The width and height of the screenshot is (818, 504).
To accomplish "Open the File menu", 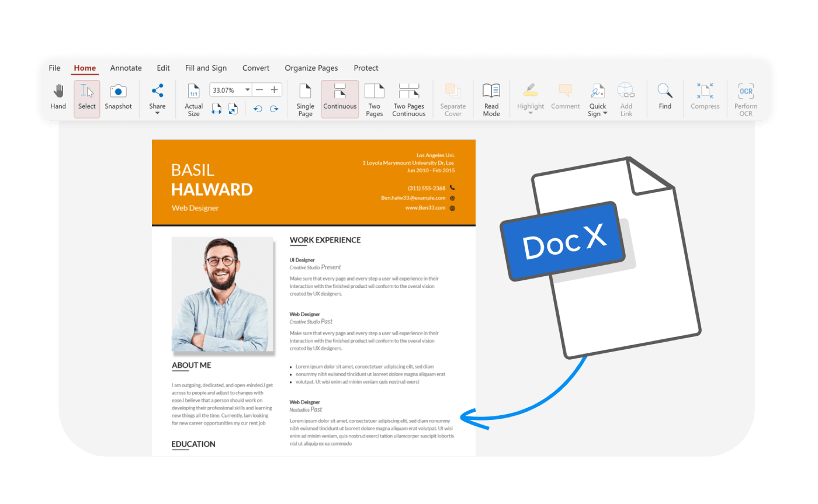I will pyautogui.click(x=54, y=68).
